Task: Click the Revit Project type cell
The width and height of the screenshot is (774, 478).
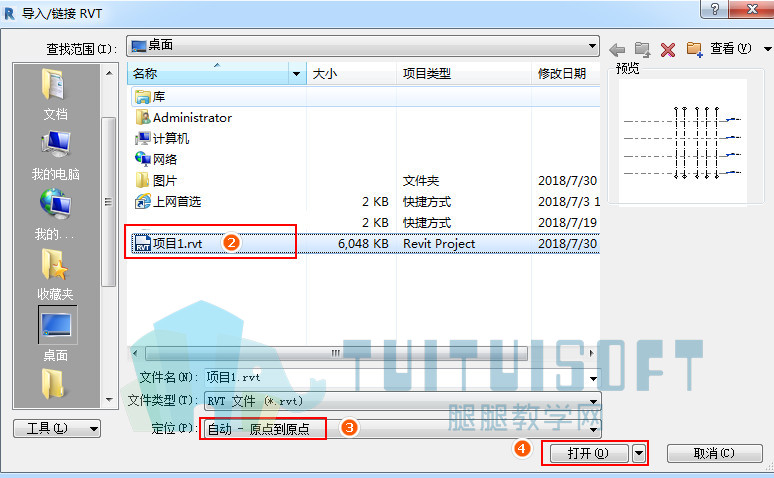Action: tap(439, 243)
